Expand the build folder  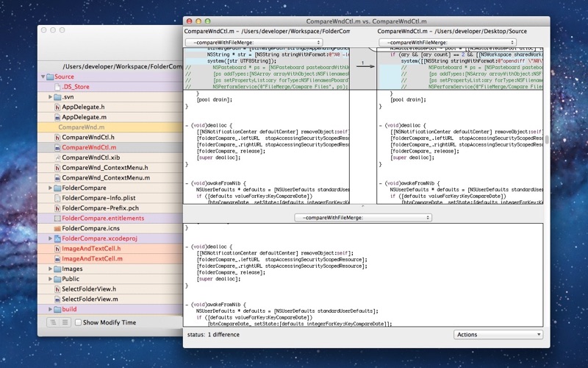pyautogui.click(x=50, y=309)
